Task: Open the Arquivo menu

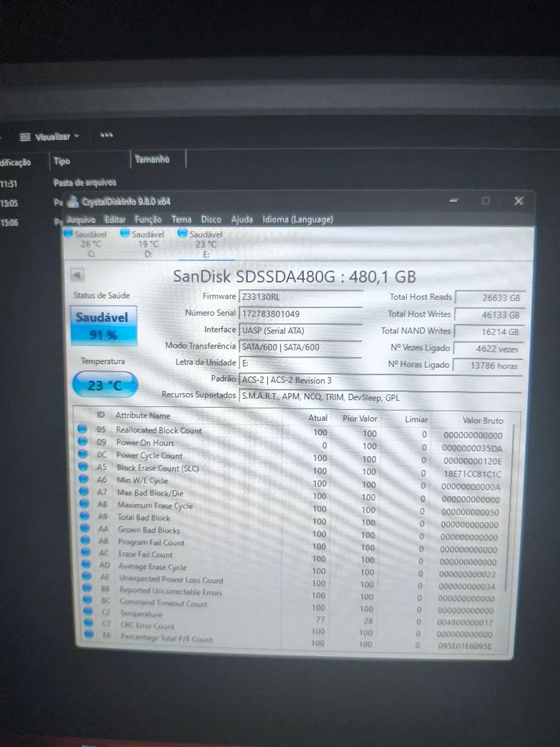Action: pos(81,219)
